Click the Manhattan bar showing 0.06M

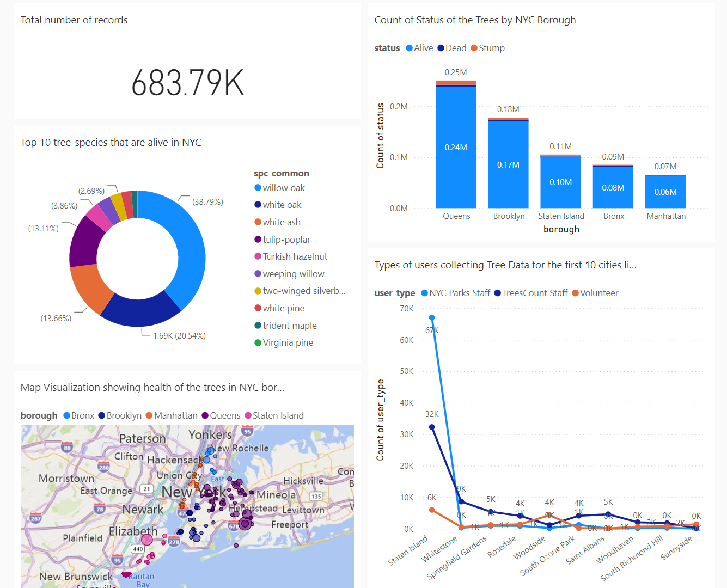[x=665, y=192]
